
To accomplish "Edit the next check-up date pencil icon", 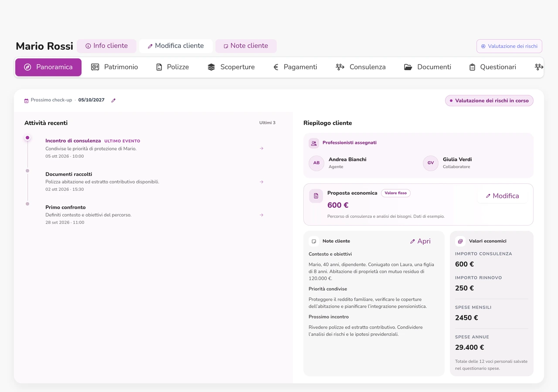I will [113, 100].
